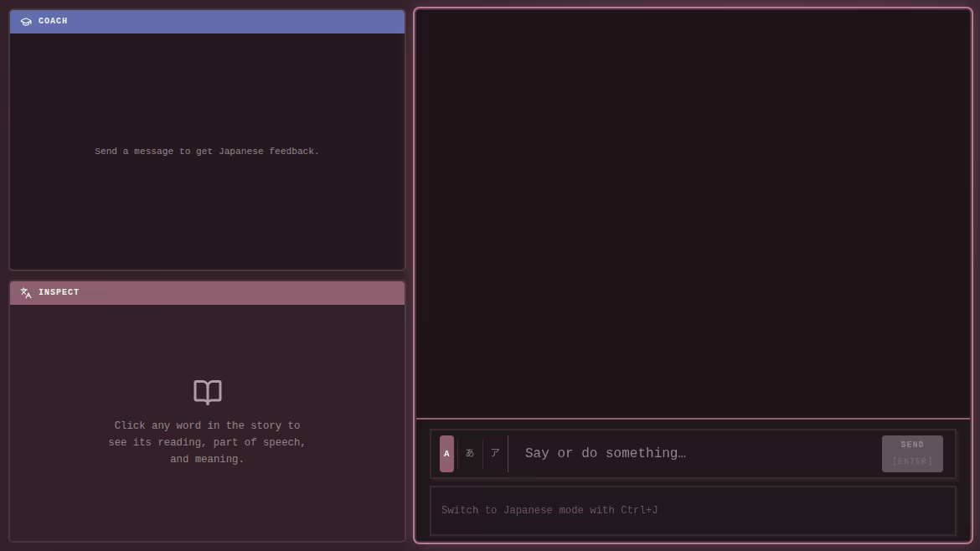
Task: Click the open book icon in Inspect panel
Action: (208, 393)
